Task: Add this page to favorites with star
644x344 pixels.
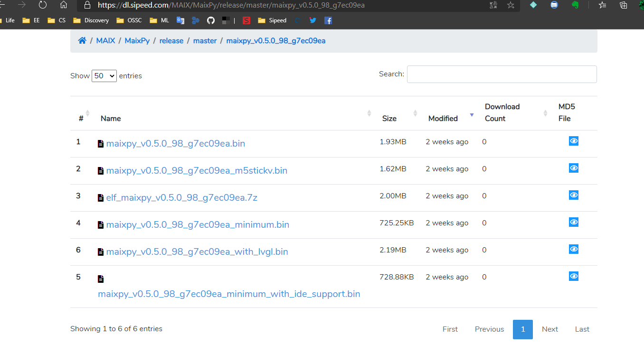Action: (511, 5)
